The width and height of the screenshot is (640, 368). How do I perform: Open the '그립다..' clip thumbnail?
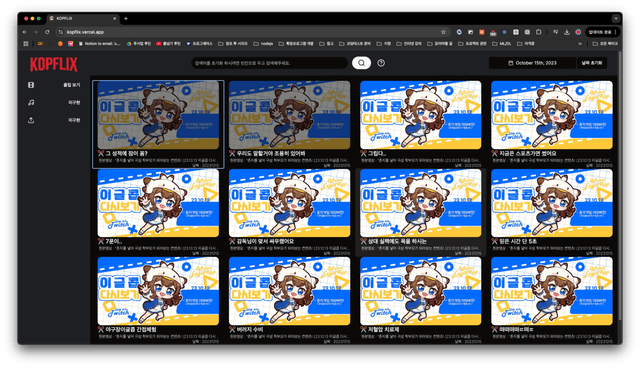[420, 115]
